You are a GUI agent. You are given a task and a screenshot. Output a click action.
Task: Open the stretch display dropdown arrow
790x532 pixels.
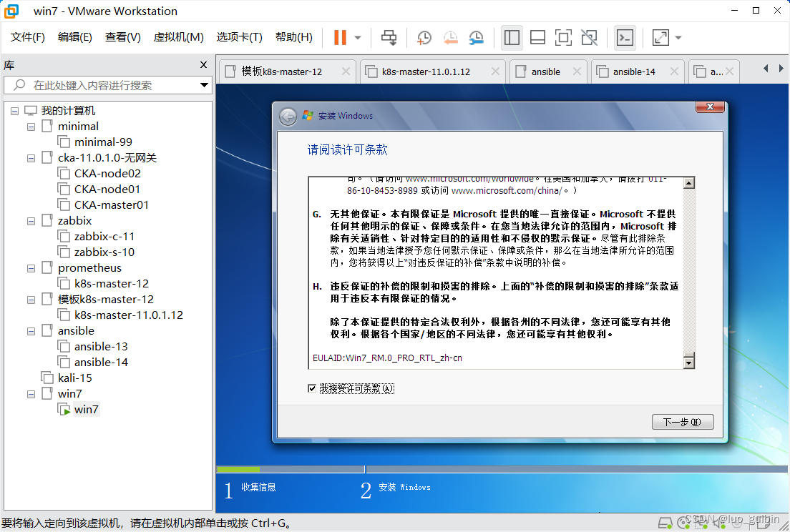[678, 38]
